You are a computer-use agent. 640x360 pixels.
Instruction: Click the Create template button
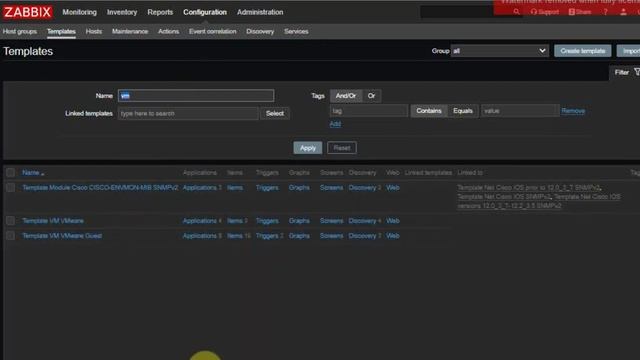[x=582, y=51]
